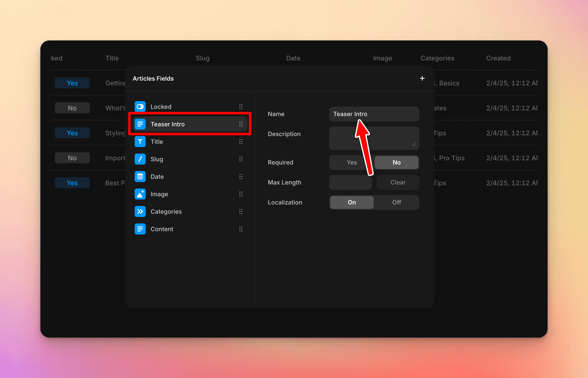
Task: Switch Localization to Off
Action: click(396, 202)
